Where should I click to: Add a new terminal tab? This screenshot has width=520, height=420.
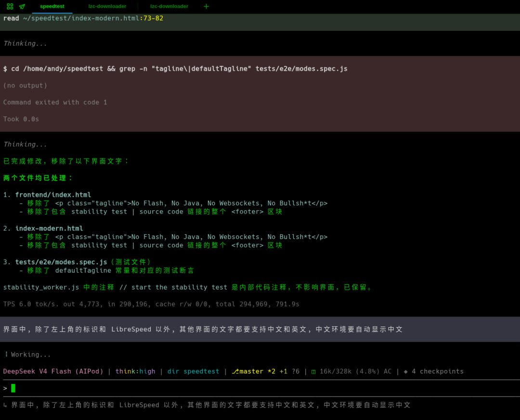coord(206,6)
